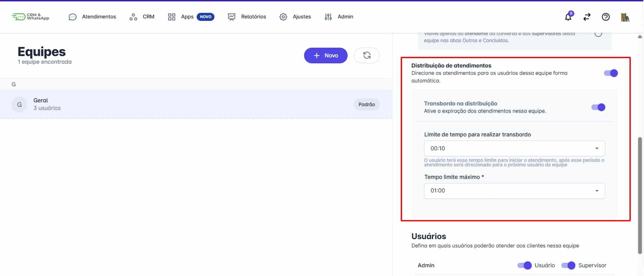Click the right panel vertical scrollbar
Viewport: 644px width, 276px height.
coord(640,196)
